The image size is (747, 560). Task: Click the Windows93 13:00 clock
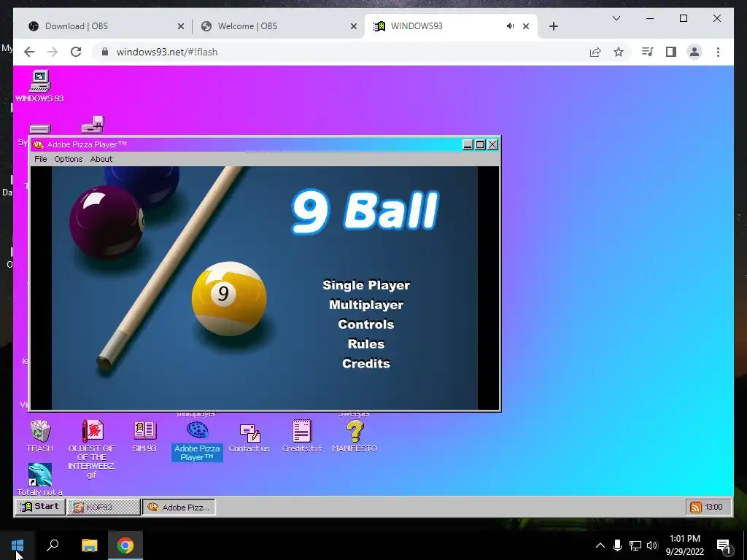coord(713,507)
